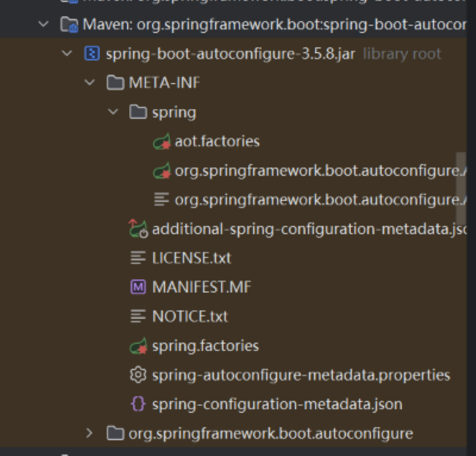Click the aot.factories Spring leaf icon

pyautogui.click(x=162, y=142)
